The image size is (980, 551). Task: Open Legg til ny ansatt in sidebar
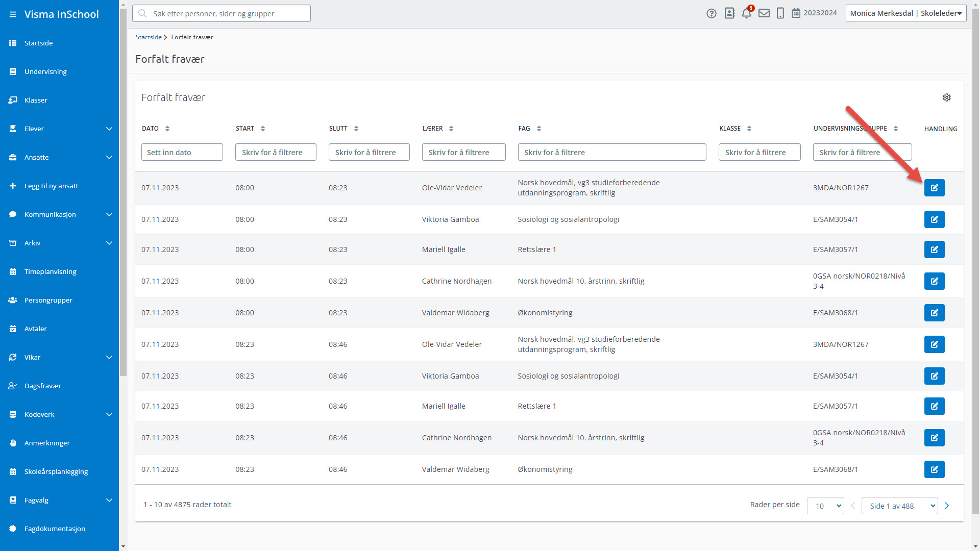point(59,186)
